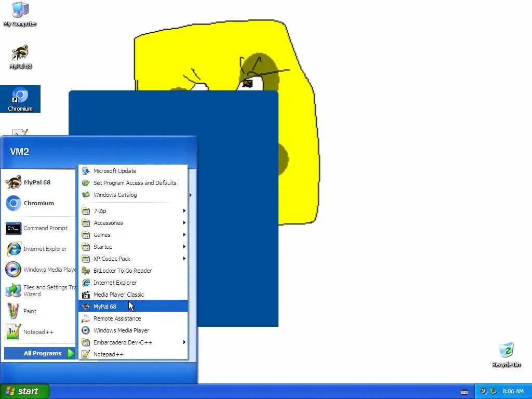Expand Embarcadero Dev-C++ folder
Image resolution: width=532 pixels, height=399 pixels.
(133, 342)
